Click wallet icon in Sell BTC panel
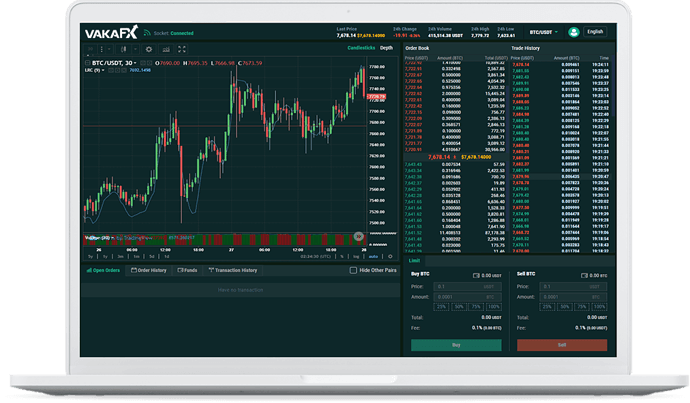The width and height of the screenshot is (690, 403). [x=584, y=275]
